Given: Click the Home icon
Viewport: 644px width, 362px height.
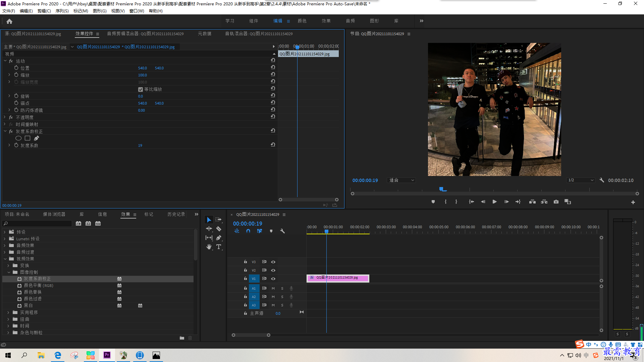Looking at the screenshot, I should tap(9, 21).
